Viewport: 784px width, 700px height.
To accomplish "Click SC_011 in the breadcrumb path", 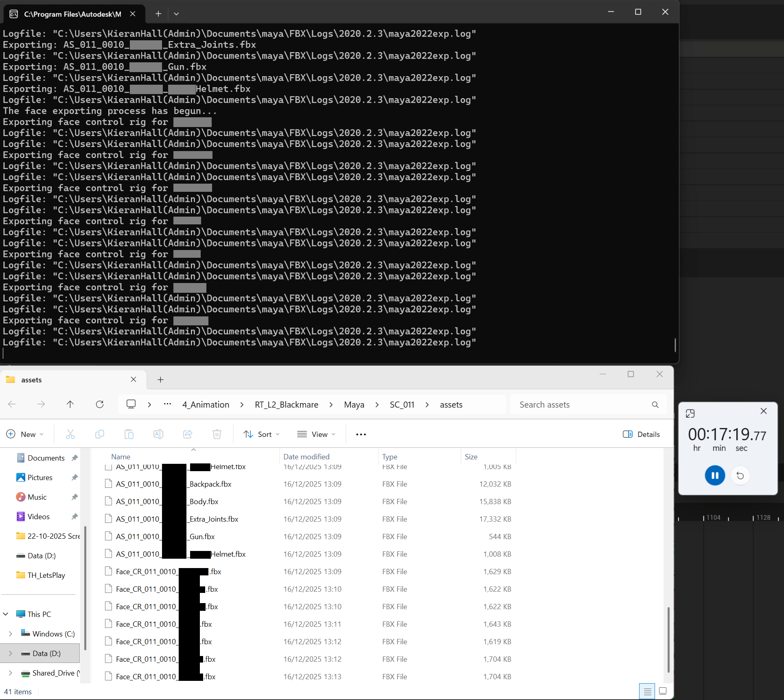I will point(402,404).
